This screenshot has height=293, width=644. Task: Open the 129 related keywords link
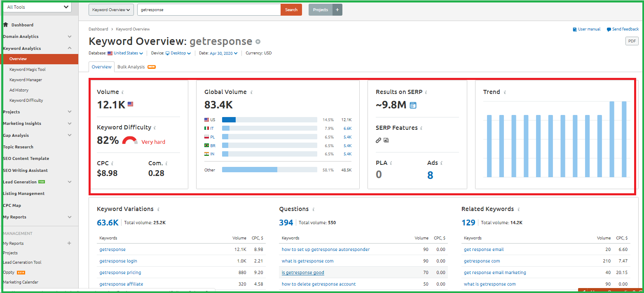tap(468, 223)
